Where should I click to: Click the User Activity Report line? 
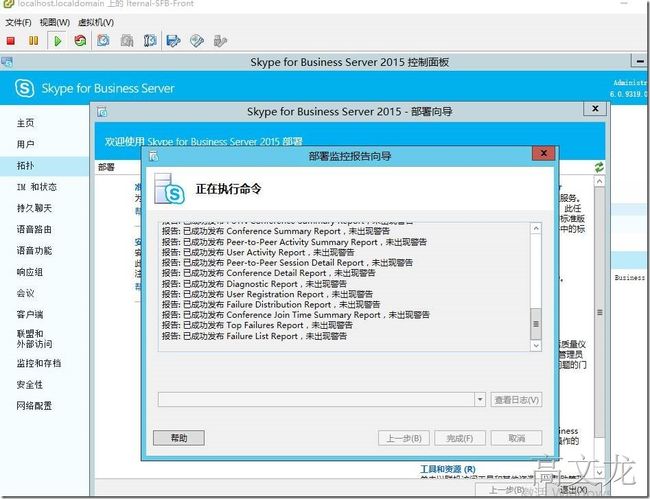click(x=258, y=252)
